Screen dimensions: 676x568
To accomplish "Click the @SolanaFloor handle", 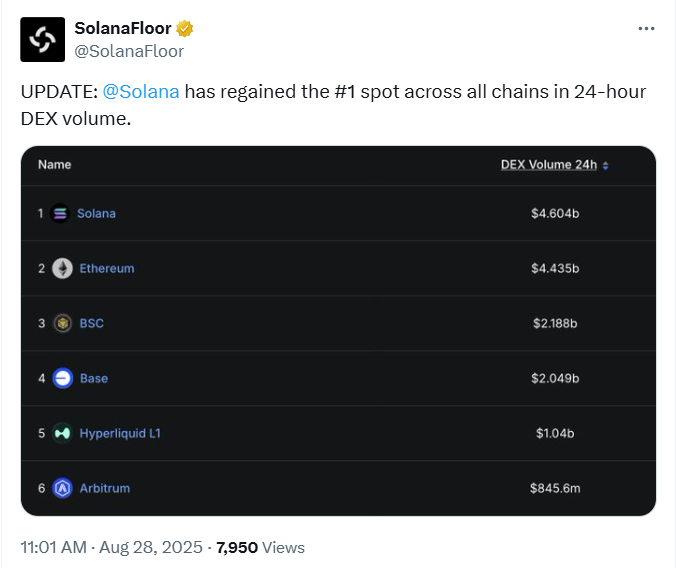I will click(129, 51).
